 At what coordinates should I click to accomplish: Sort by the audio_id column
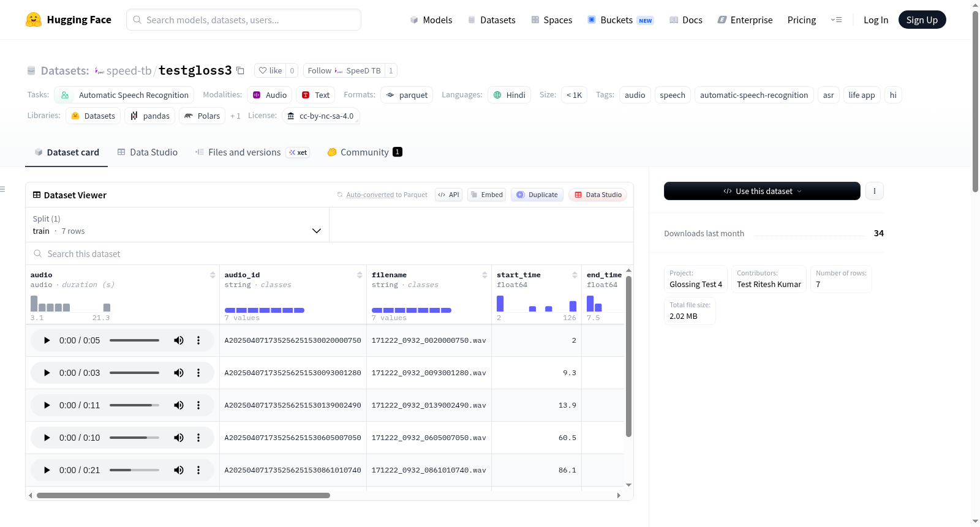pyautogui.click(x=360, y=275)
